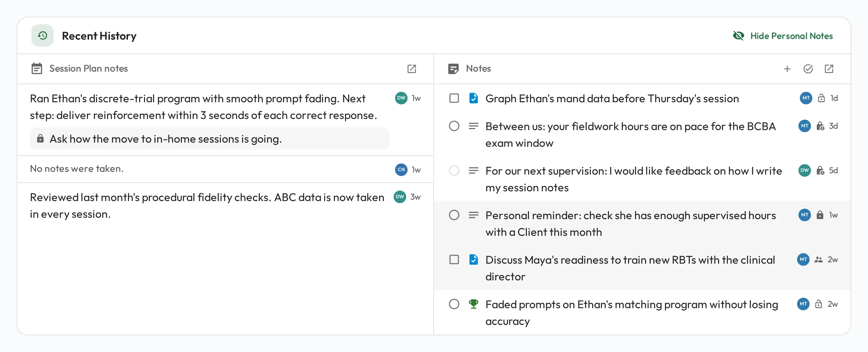This screenshot has width=868, height=352.
Task: Click CN avatar beside No notes were taken
Action: [401, 170]
